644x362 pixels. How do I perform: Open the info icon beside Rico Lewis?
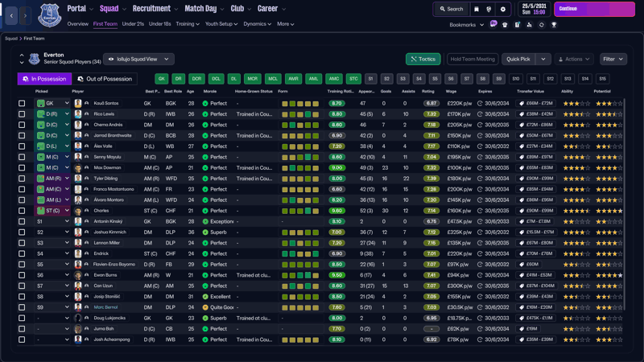tap(87, 114)
